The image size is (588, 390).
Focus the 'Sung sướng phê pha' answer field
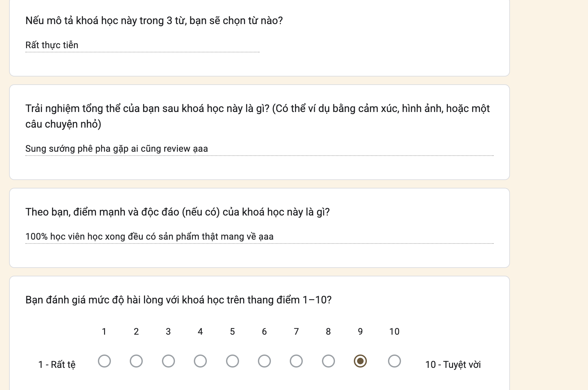coord(260,149)
